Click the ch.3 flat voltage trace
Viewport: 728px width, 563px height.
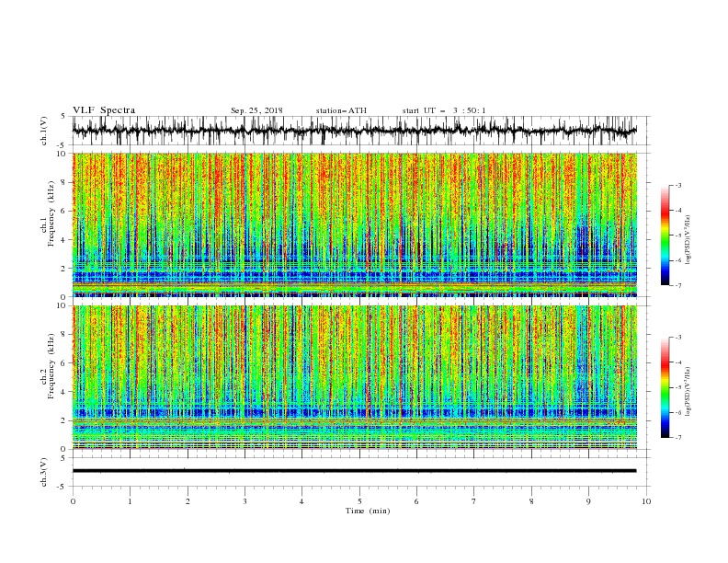click(x=354, y=471)
